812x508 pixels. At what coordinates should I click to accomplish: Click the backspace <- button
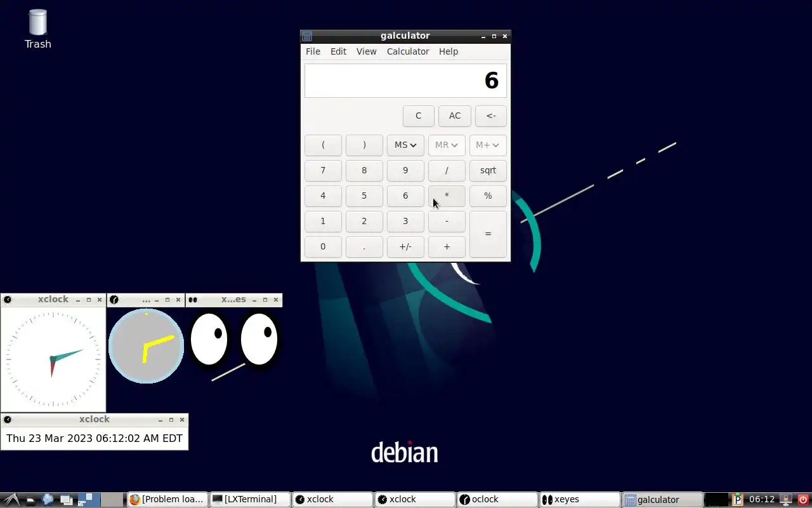[491, 116]
